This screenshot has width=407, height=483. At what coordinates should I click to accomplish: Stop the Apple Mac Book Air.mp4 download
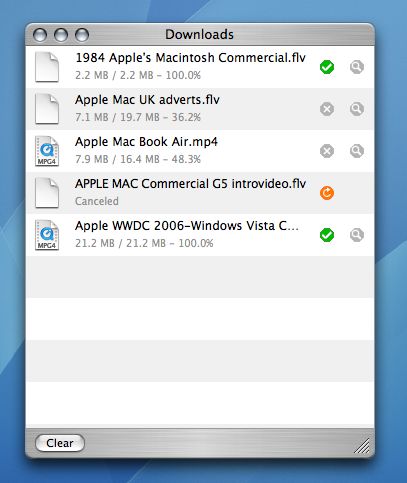(x=327, y=151)
